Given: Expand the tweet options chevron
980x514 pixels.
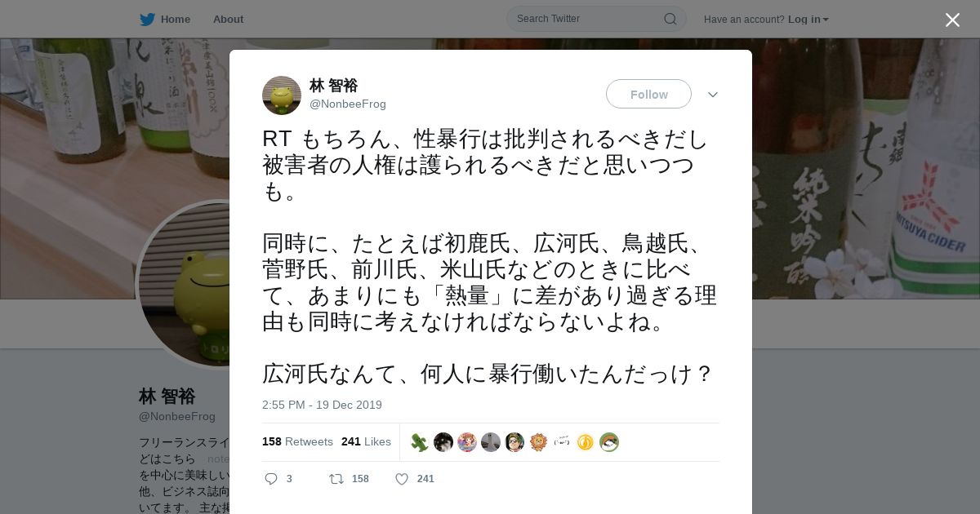Looking at the screenshot, I should 713,95.
